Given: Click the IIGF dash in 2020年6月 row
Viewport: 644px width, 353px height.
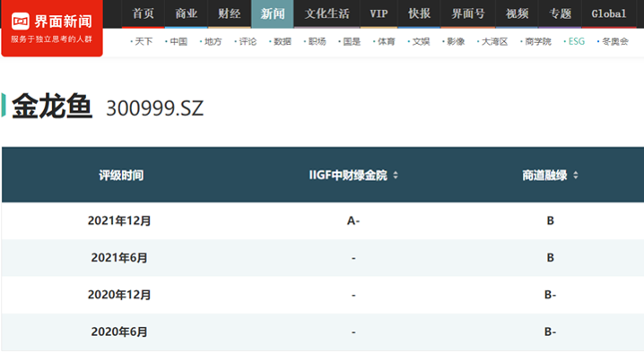Looking at the screenshot, I should (x=353, y=332).
